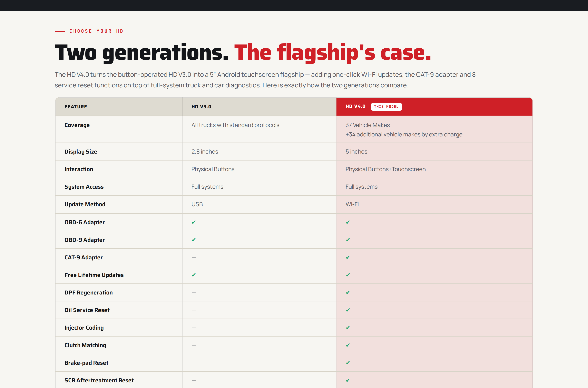Screen dimensions: 588x388
Task: Click the OBD-6 Adapter checkmark under HD V3.0
Action: (x=194, y=222)
